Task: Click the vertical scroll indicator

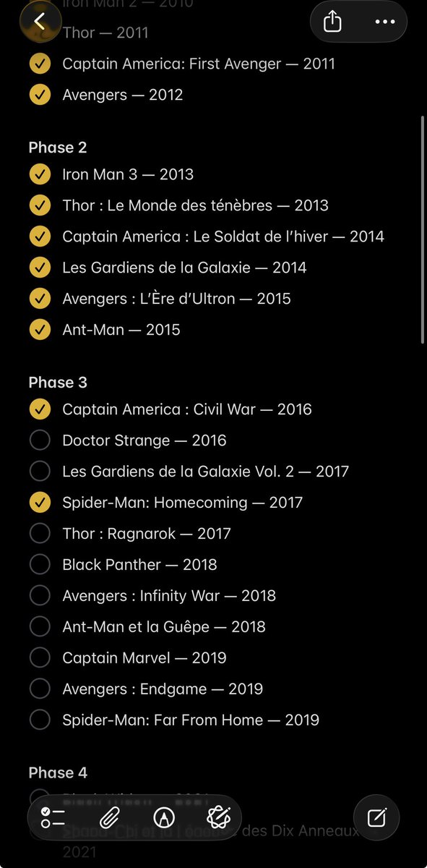Action: pos(423,230)
